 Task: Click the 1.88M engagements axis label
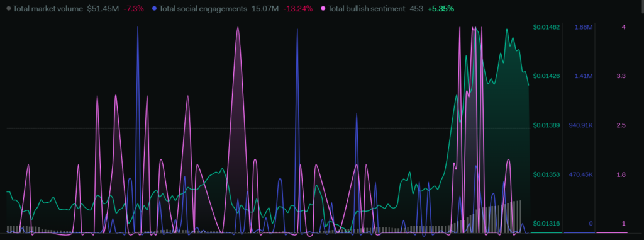584,27
